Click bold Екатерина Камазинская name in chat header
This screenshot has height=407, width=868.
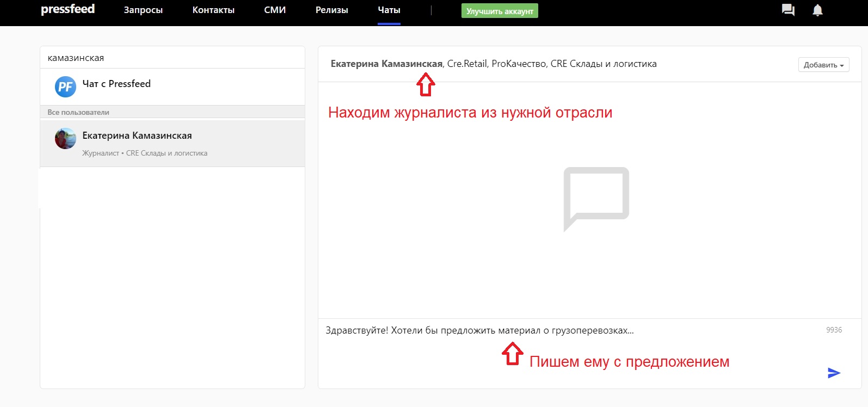point(386,64)
